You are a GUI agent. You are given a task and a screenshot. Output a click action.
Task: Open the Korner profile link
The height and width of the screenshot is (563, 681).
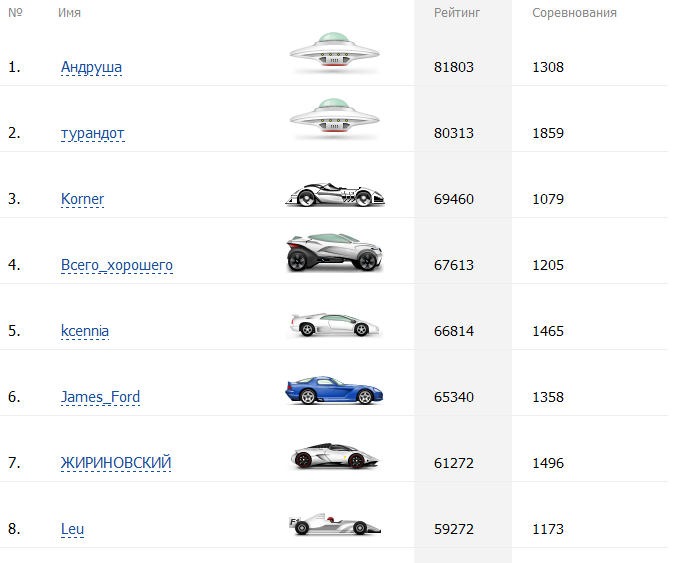82,199
